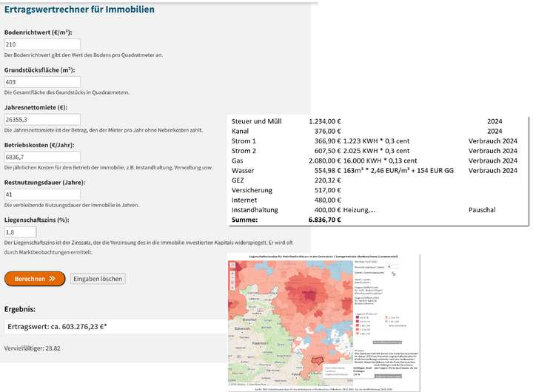Image resolution: width=533 pixels, height=392 pixels.
Task: Select the Grundstücksfläche input with 403
Action: click(42, 81)
